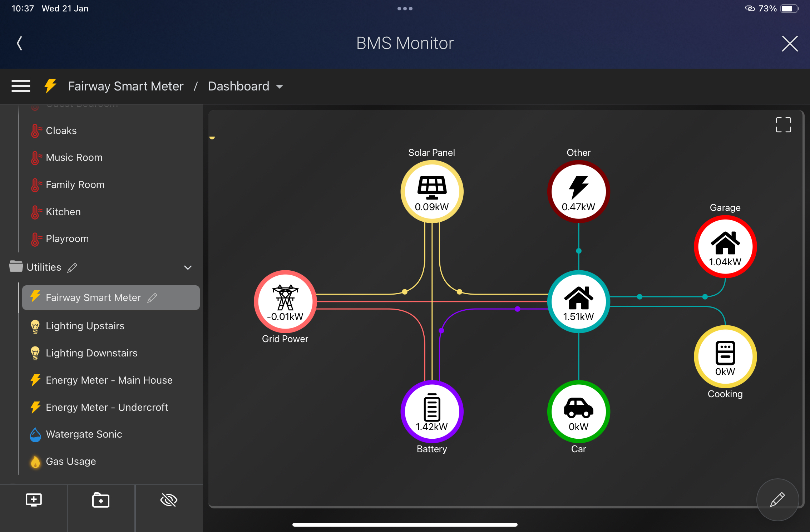Viewport: 810px width, 532px height.
Task: Click the Grid Power pylon node
Action: (285, 301)
